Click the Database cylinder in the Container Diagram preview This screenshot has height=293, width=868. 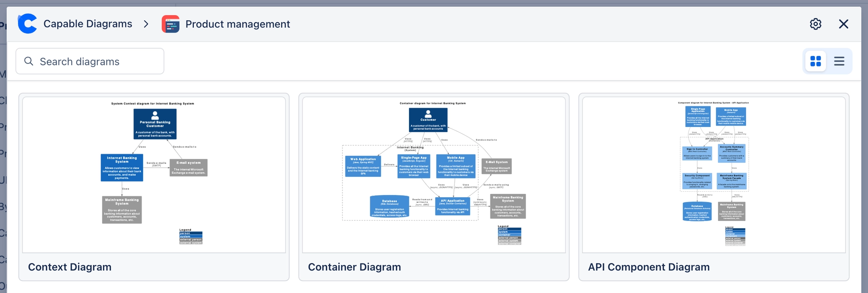(x=389, y=207)
